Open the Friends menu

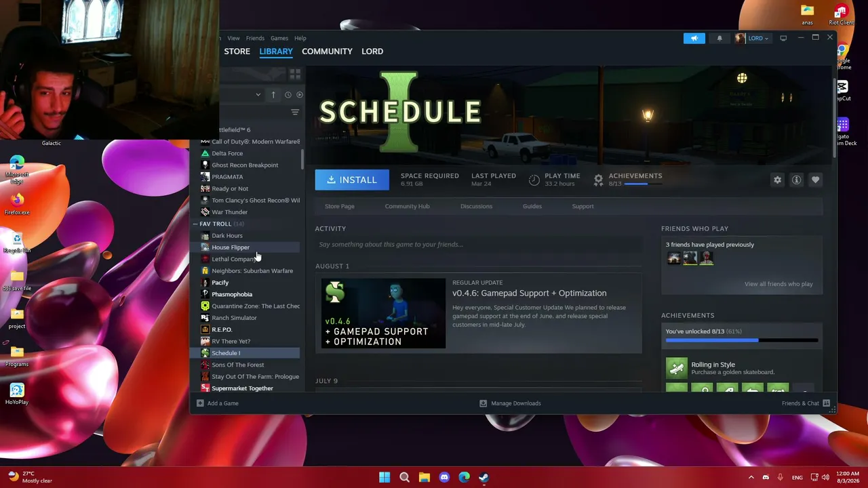[x=255, y=38]
